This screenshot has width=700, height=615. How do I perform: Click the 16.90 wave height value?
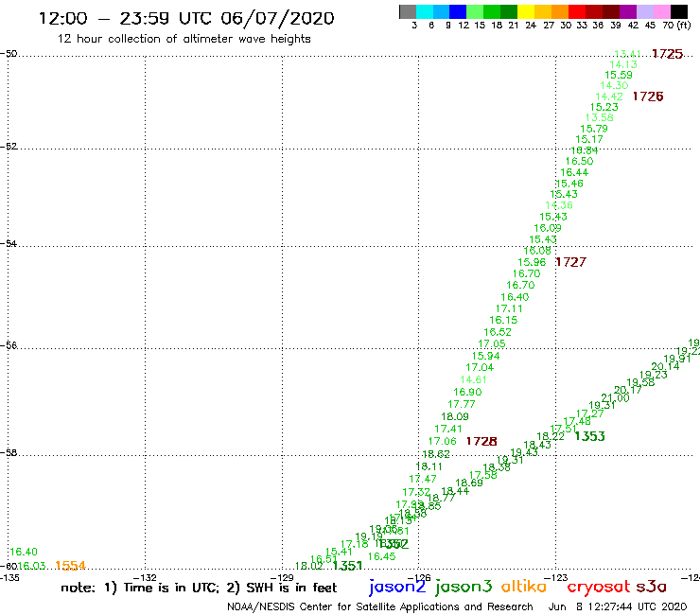click(467, 392)
